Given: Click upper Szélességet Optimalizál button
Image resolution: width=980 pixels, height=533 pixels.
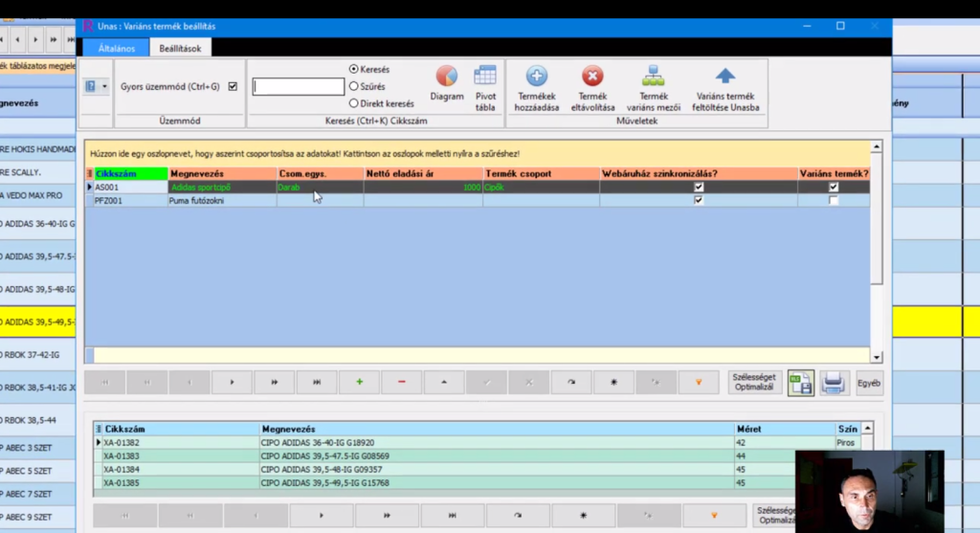Looking at the screenshot, I should pyautogui.click(x=754, y=383).
